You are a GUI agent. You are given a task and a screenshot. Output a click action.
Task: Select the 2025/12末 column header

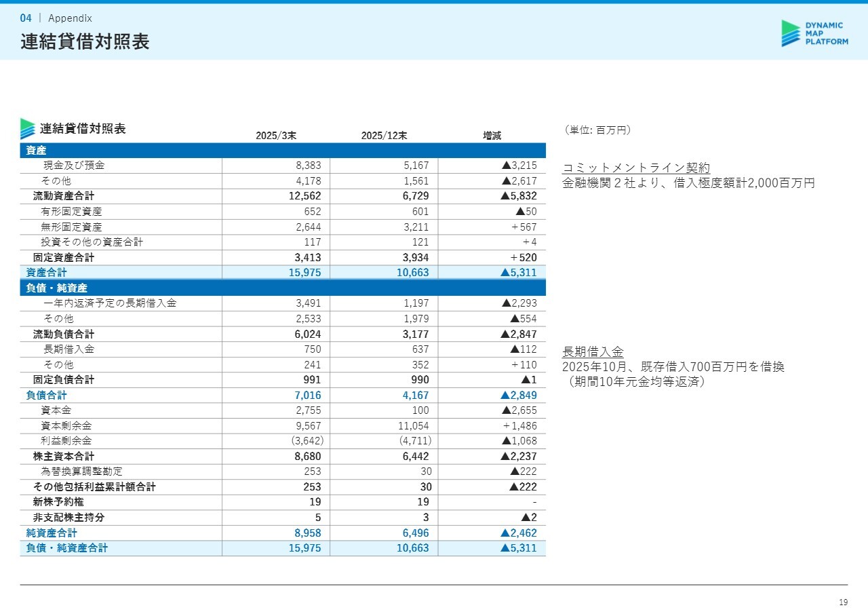pos(384,136)
